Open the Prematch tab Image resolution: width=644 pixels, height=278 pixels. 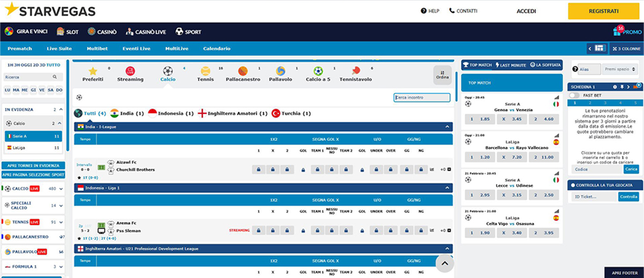(20, 48)
